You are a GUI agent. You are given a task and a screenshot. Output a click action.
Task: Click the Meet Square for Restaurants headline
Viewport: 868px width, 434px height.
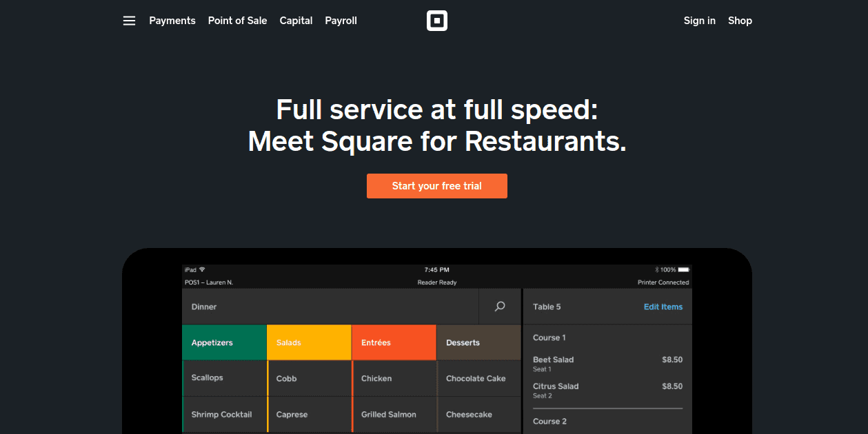point(437,141)
